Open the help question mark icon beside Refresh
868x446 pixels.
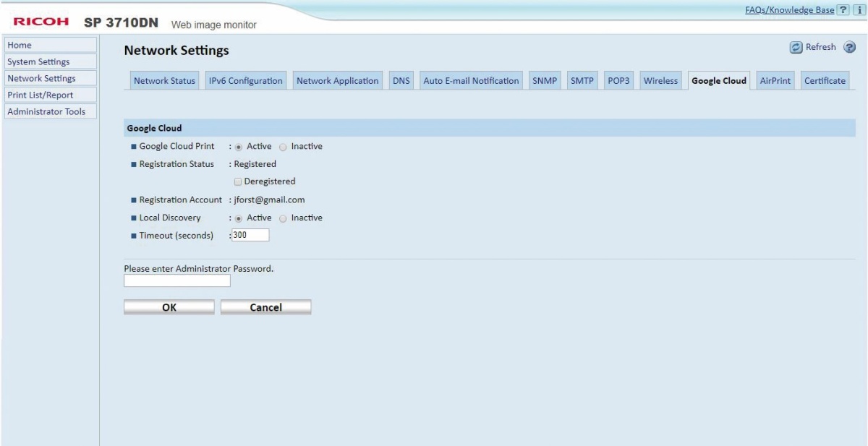click(x=849, y=48)
